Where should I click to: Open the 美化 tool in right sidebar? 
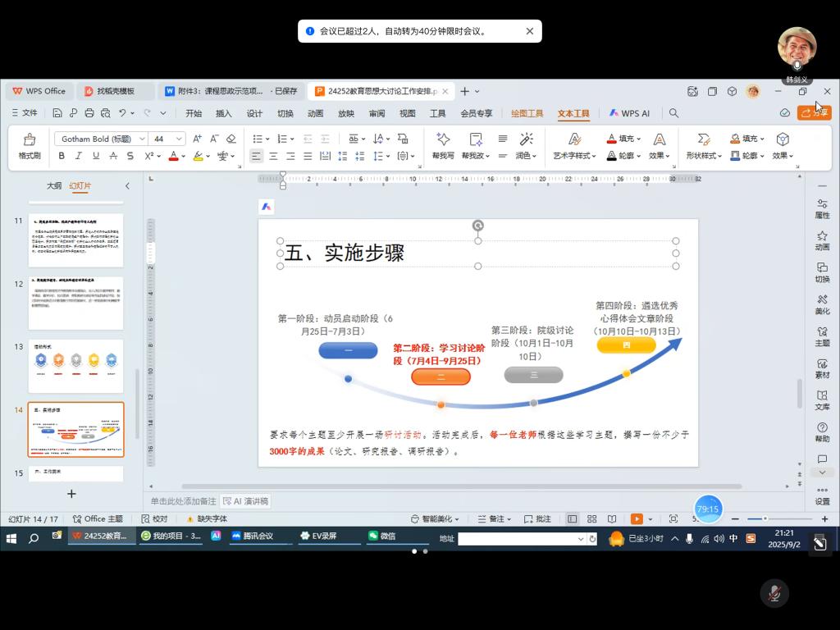pos(822,304)
